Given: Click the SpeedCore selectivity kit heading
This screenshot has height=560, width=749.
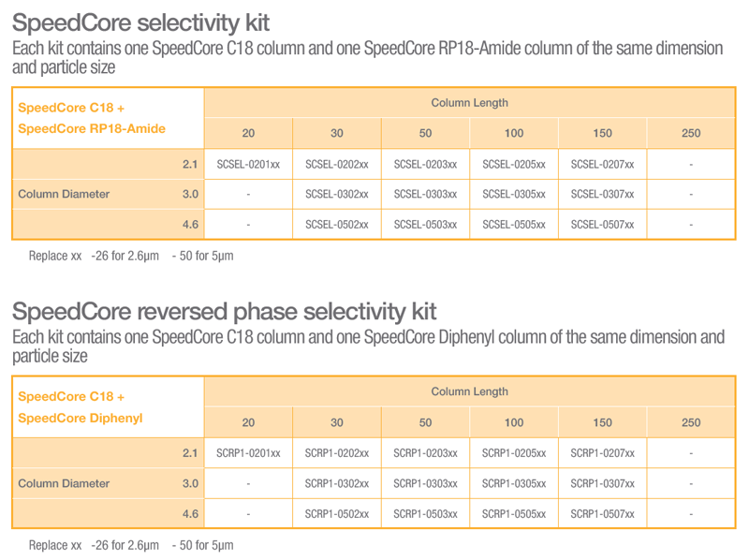Looking at the screenshot, I should pyautogui.click(x=141, y=22).
